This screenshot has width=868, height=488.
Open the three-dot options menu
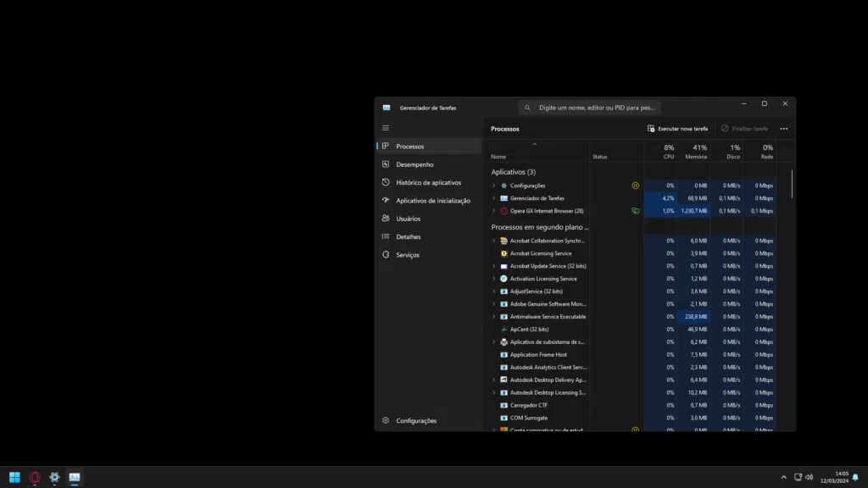pyautogui.click(x=783, y=128)
